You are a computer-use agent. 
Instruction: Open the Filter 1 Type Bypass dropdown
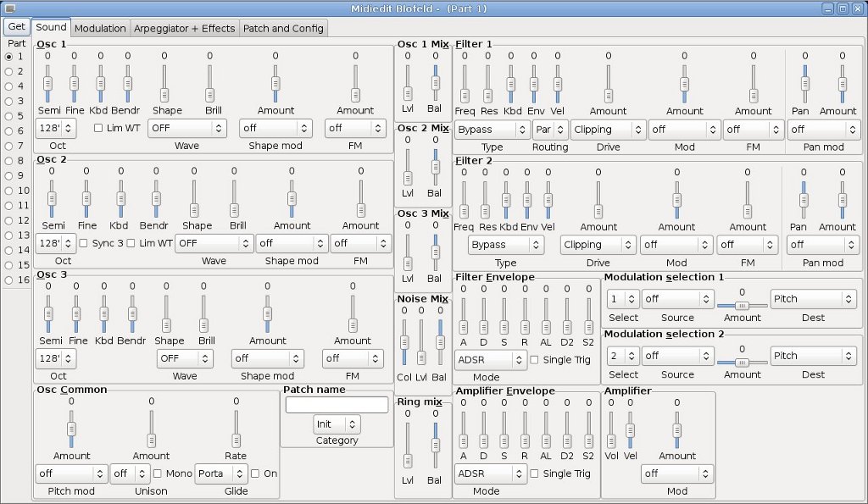click(492, 130)
